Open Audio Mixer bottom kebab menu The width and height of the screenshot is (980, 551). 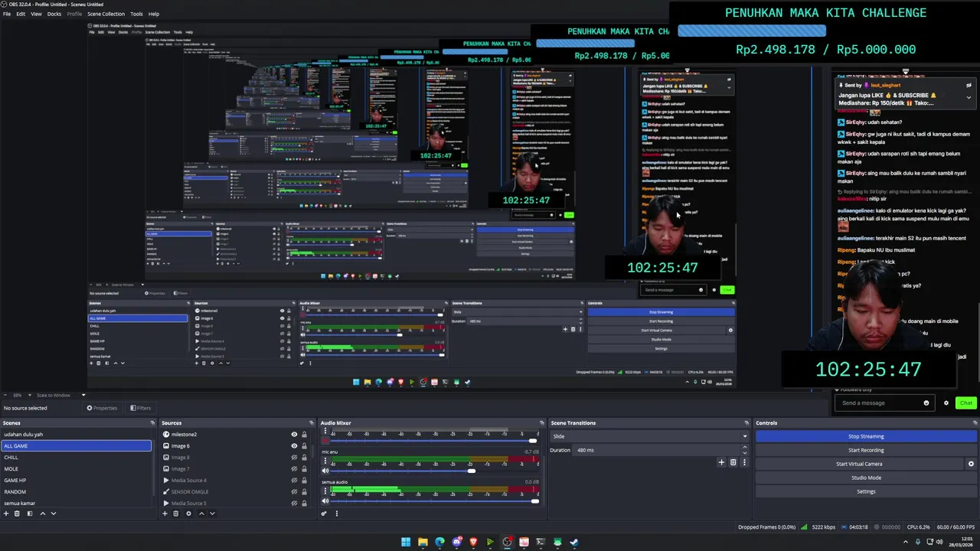coord(337,514)
